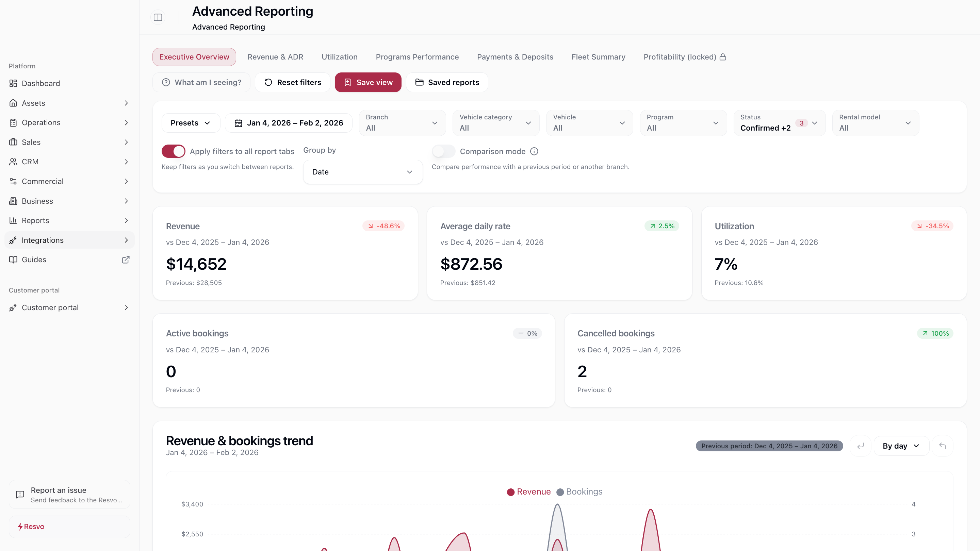Collapse the sidebar using the panel icon
The image size is (980, 551).
point(158,17)
